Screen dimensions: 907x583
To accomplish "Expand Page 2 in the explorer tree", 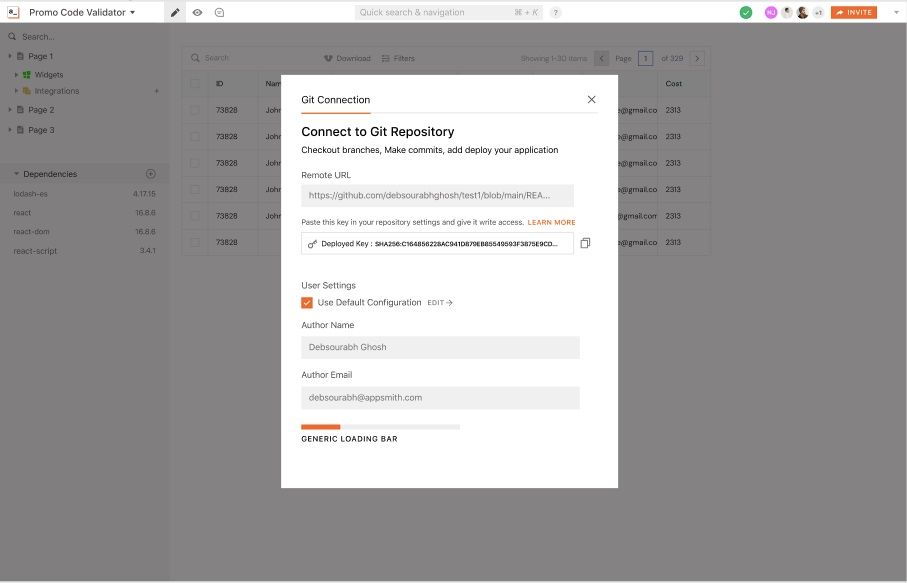I will [10, 109].
